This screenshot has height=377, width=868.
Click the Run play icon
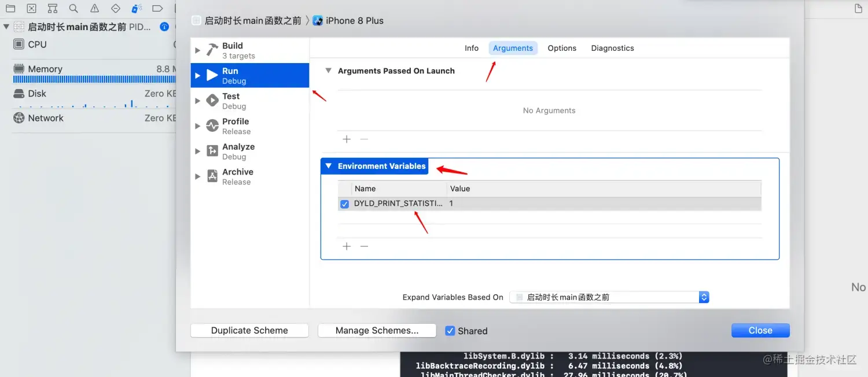tap(212, 76)
